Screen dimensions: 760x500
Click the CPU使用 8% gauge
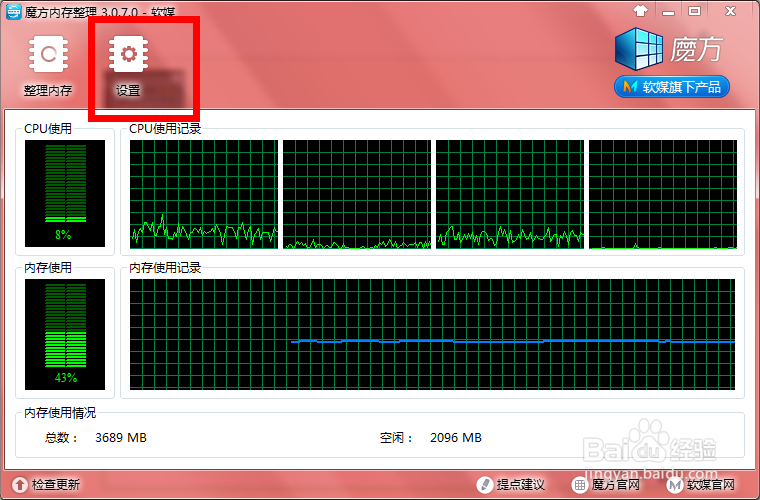(65, 193)
